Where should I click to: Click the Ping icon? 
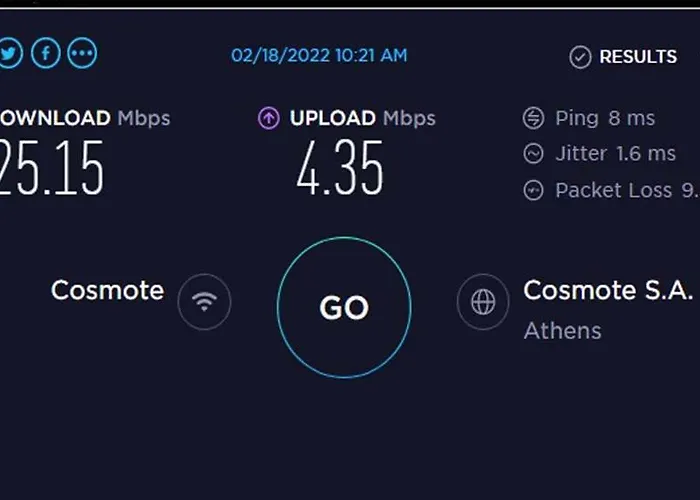[x=533, y=118]
